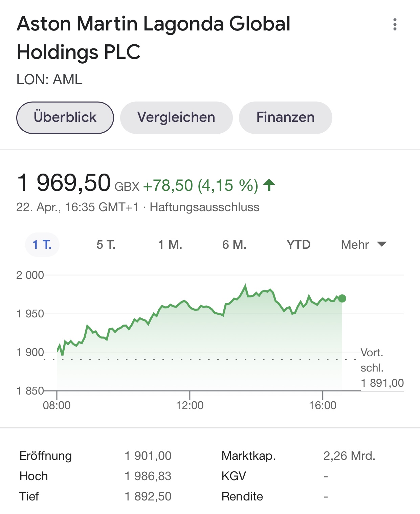Open the three-dot more options menu
The image size is (420, 514).
click(x=395, y=24)
